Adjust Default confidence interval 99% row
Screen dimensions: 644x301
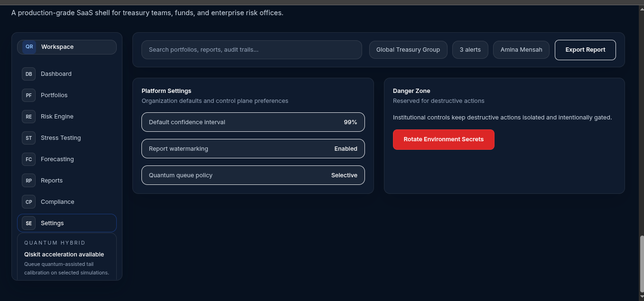(x=253, y=122)
